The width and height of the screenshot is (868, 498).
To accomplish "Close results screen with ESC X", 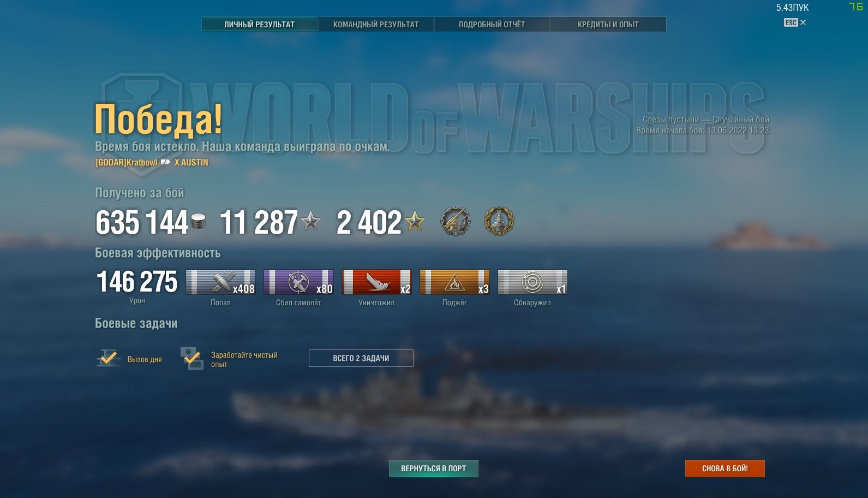I will tap(795, 22).
